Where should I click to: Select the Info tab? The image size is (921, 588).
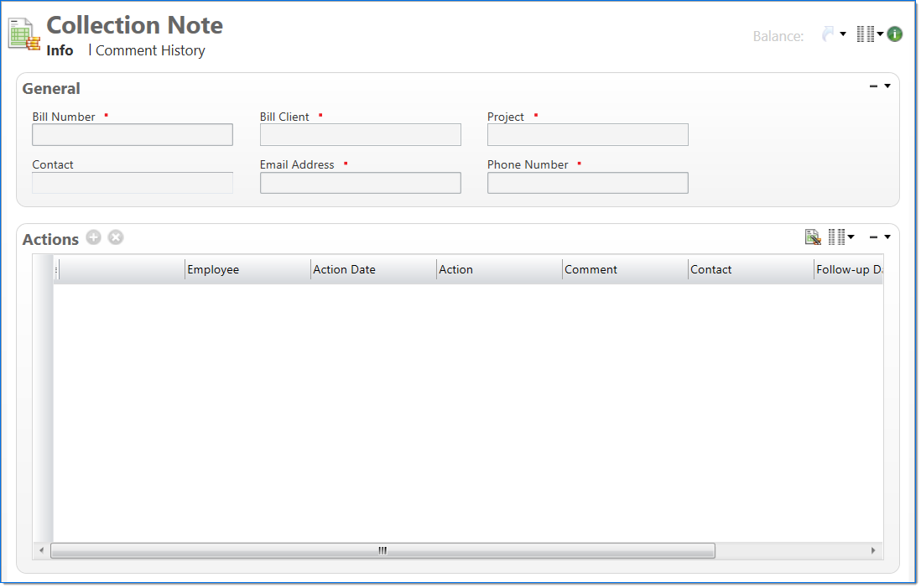pyautogui.click(x=60, y=50)
